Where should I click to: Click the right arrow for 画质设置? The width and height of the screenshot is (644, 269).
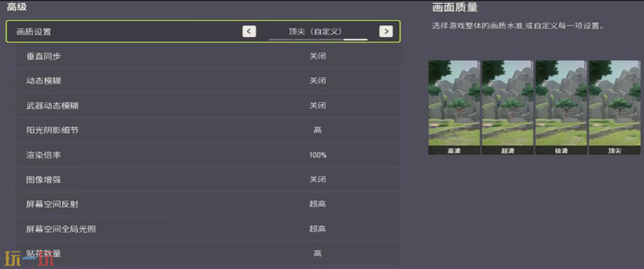pyautogui.click(x=386, y=32)
